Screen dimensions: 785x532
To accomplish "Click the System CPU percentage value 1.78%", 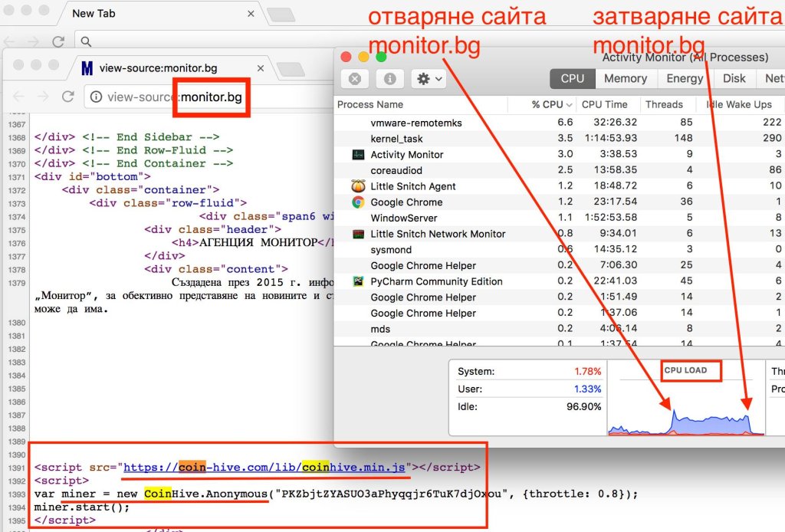I will 588,371.
